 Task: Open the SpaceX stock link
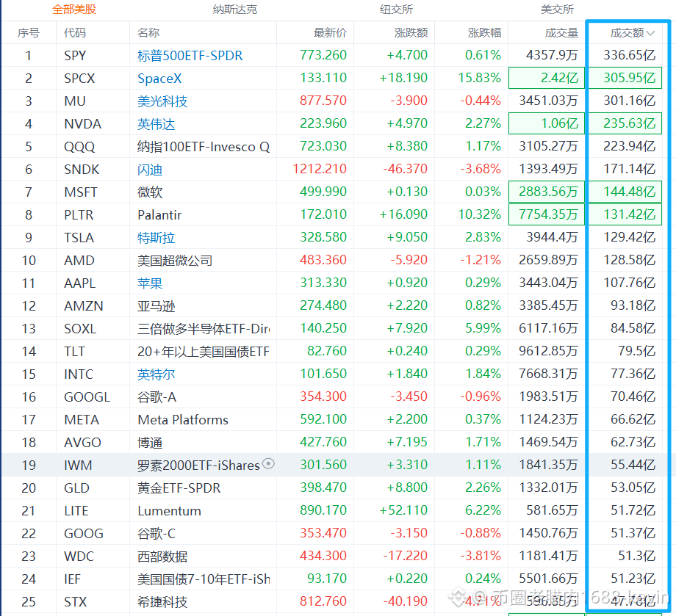click(x=159, y=79)
